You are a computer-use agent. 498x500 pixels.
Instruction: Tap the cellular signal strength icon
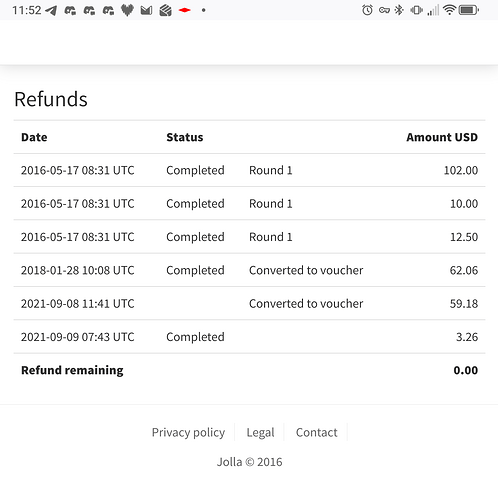click(x=433, y=10)
